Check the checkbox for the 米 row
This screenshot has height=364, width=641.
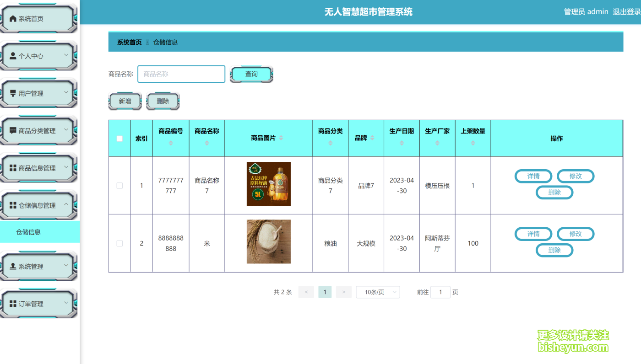click(120, 244)
